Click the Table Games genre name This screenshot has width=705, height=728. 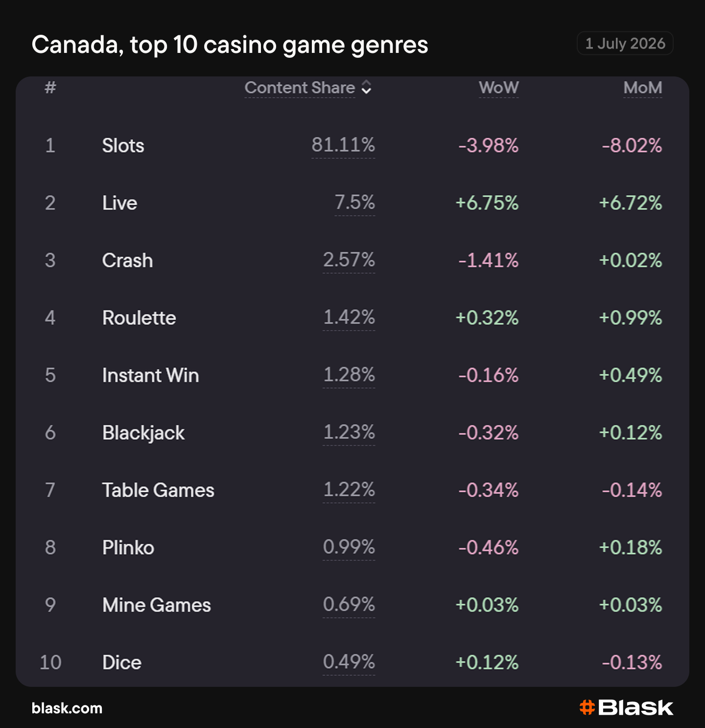pyautogui.click(x=158, y=490)
